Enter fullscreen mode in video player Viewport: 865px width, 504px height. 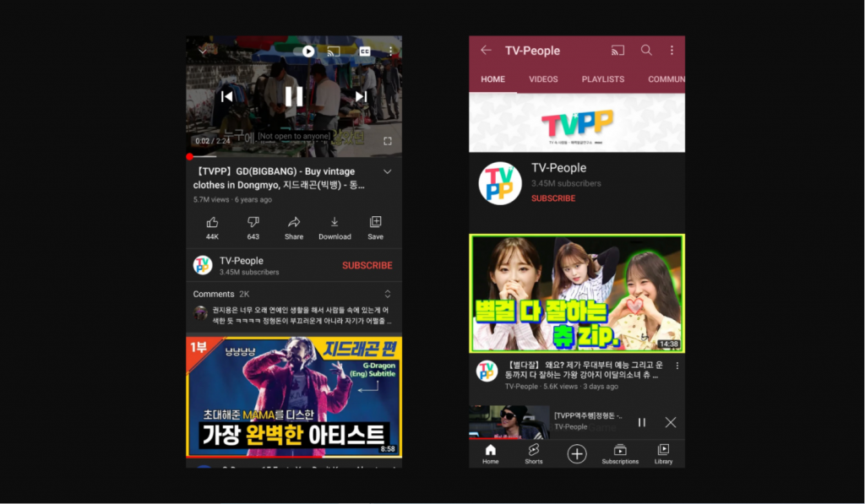(388, 141)
